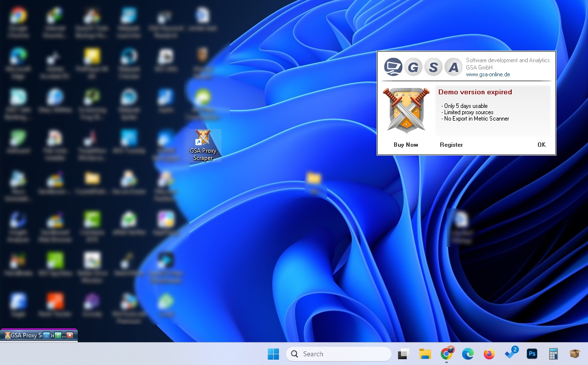Open Task View from the taskbar
The width and height of the screenshot is (588, 365).
[402, 354]
